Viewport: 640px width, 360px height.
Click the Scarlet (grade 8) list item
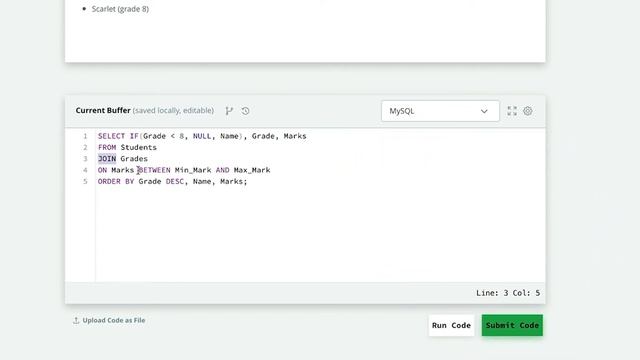tap(120, 9)
